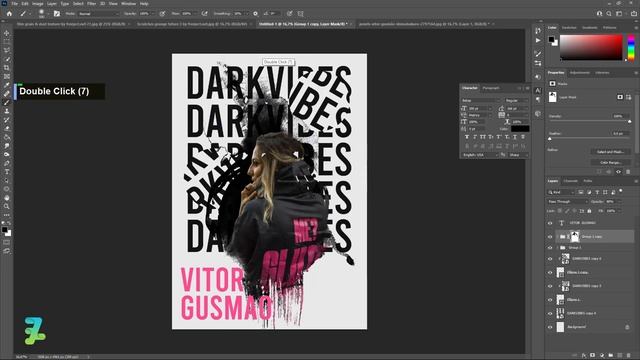This screenshot has width=640, height=360.
Task: Toggle visibility of the Group 1 layer
Action: [550, 248]
